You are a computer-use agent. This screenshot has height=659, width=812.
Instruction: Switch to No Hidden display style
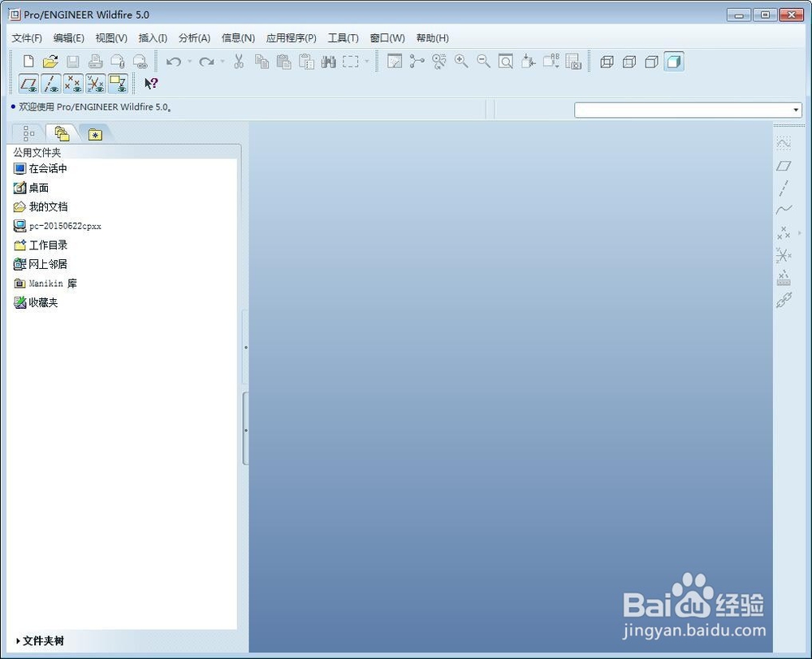point(651,63)
